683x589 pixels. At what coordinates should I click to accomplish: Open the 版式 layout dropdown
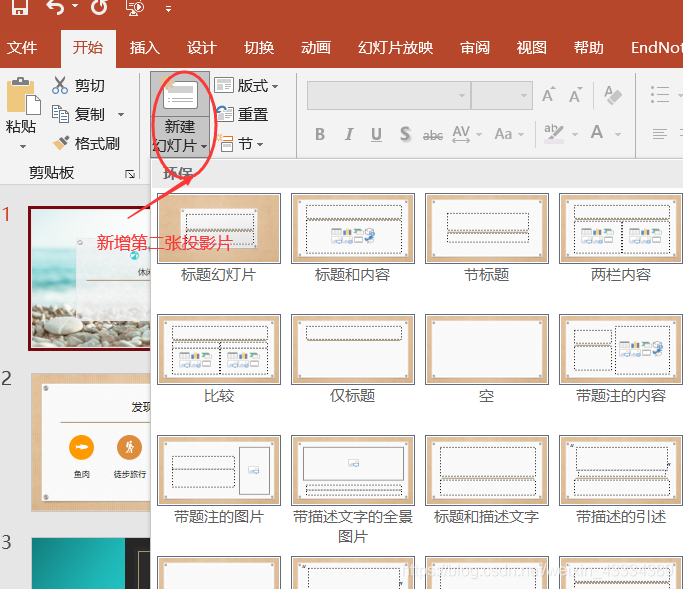point(247,85)
